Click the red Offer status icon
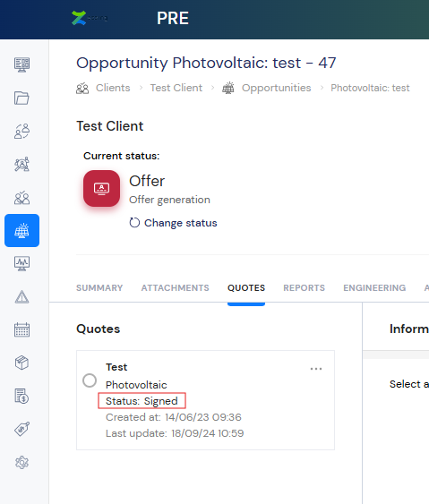 coord(101,188)
